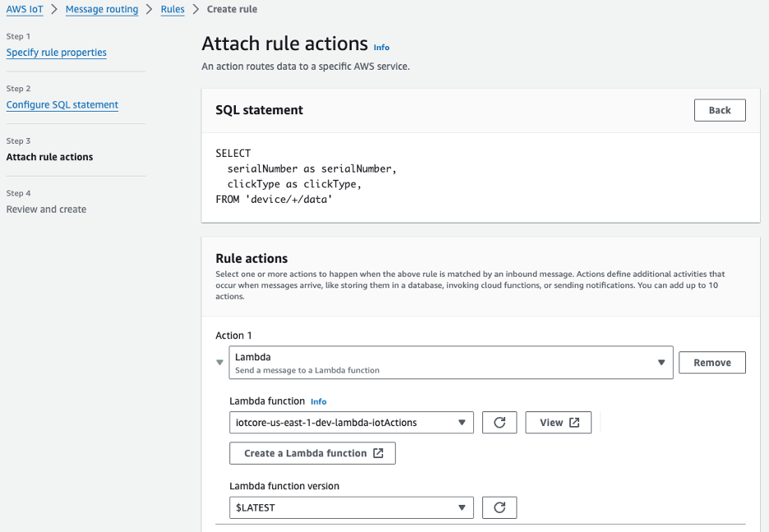This screenshot has width=769, height=532.
Task: Navigate to the Configure SQL statement step
Action: 60,104
